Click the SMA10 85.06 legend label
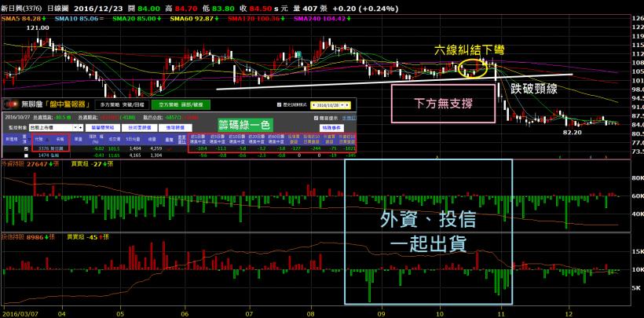The width and height of the screenshot is (644, 318). click(x=80, y=19)
